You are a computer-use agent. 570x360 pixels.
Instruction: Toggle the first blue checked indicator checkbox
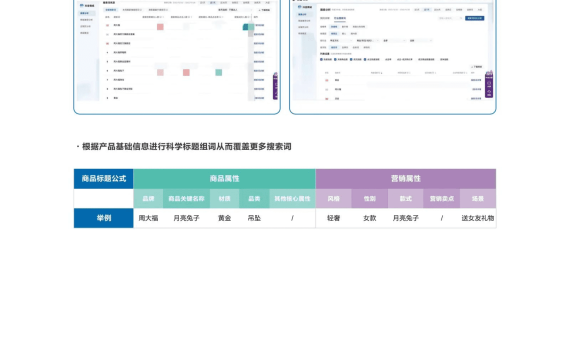click(321, 59)
